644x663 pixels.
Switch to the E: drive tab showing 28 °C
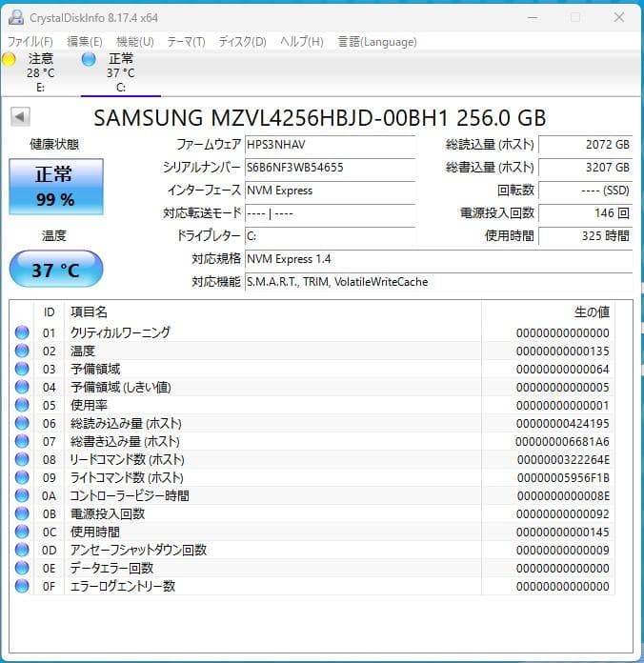pos(40,72)
